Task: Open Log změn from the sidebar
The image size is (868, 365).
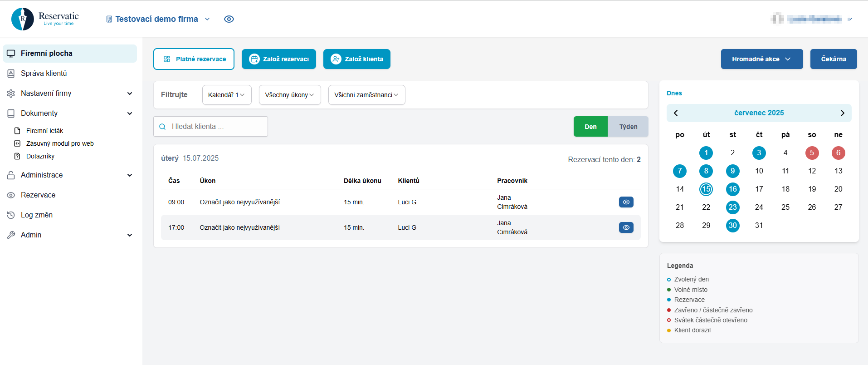Action: point(36,215)
